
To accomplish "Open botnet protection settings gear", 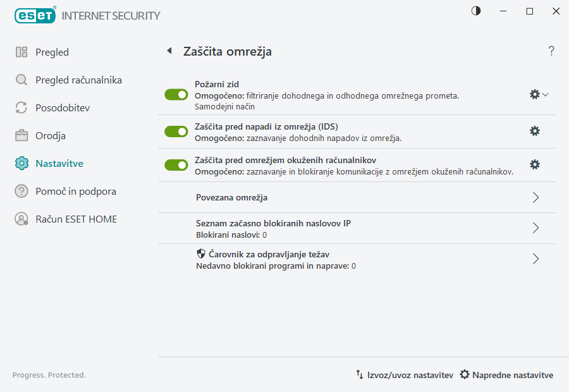I will 535,164.
